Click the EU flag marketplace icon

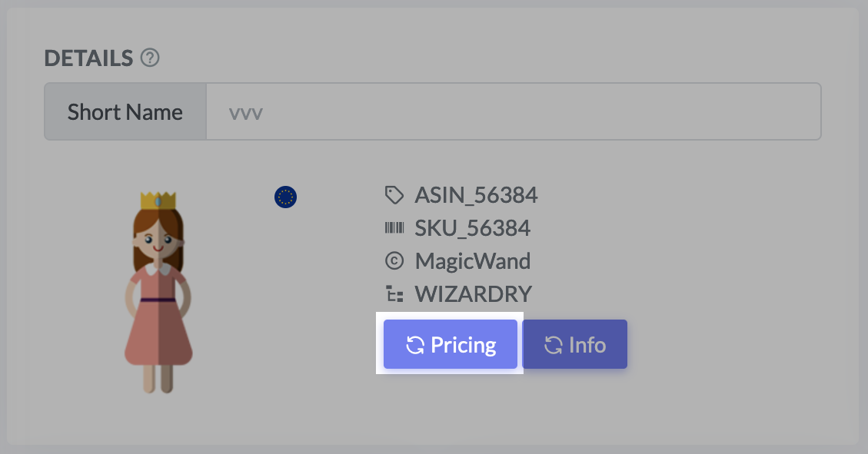coord(285,197)
